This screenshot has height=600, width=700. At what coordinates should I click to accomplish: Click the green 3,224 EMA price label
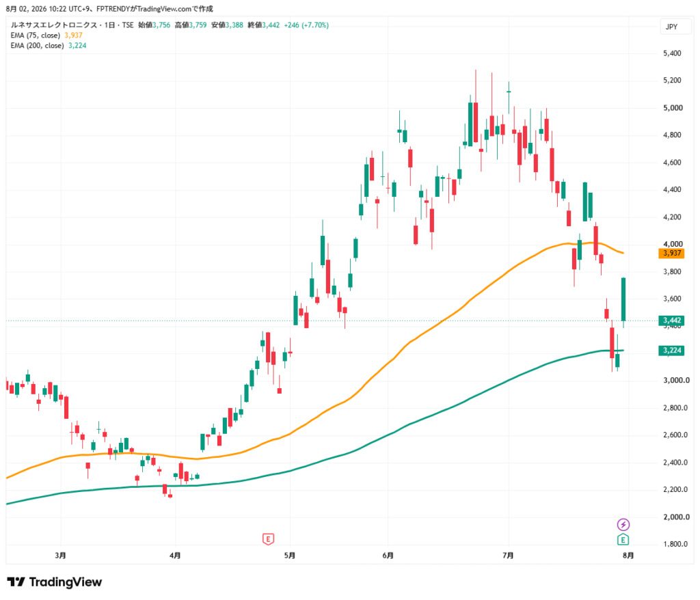tap(671, 350)
